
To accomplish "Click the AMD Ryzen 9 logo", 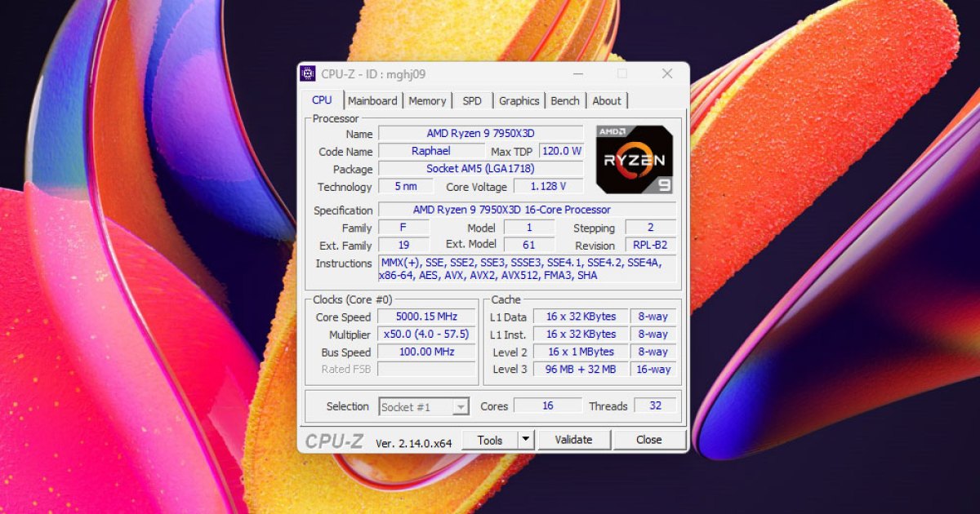I will (635, 159).
